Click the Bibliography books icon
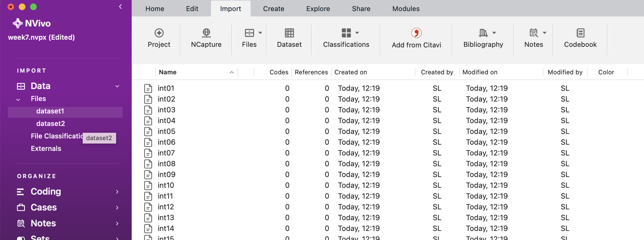 483,33
